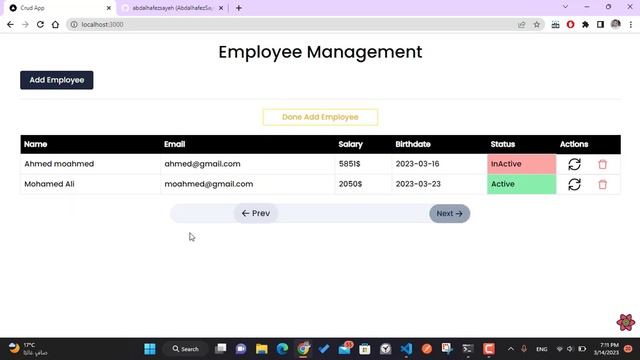Open Visual Studio Code from taskbar

[x=406, y=349]
